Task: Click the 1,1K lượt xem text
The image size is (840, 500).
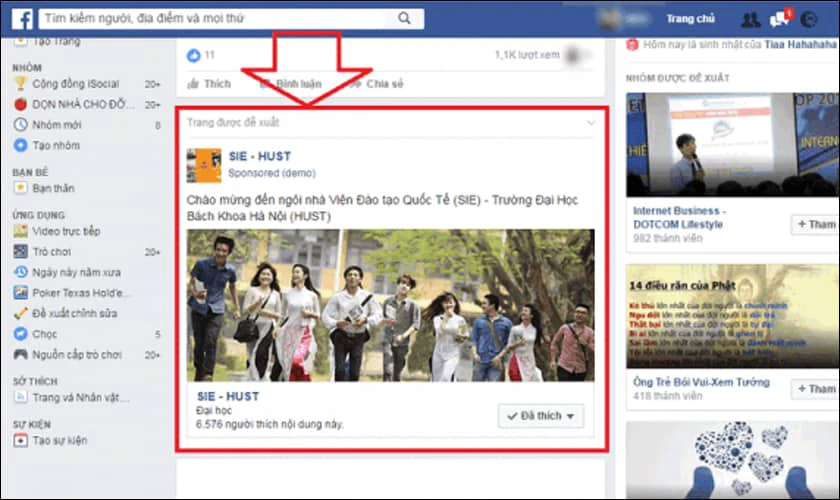Action: (527, 55)
